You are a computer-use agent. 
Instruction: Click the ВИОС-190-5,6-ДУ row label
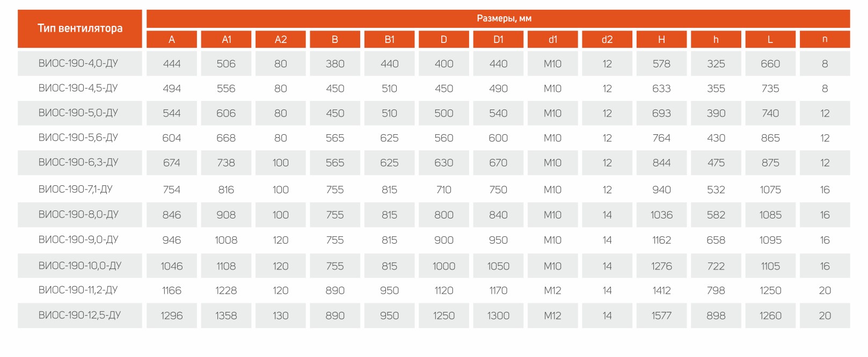(x=80, y=137)
